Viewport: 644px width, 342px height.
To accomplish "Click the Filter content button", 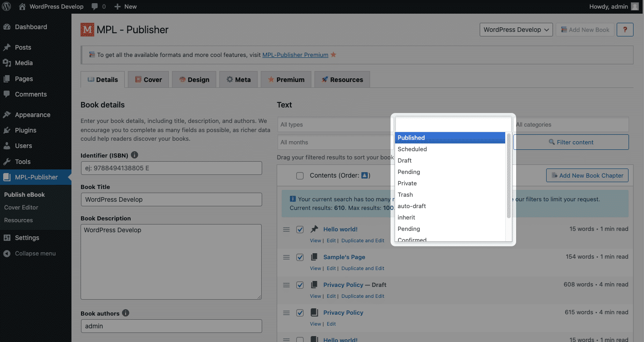I will pyautogui.click(x=571, y=142).
